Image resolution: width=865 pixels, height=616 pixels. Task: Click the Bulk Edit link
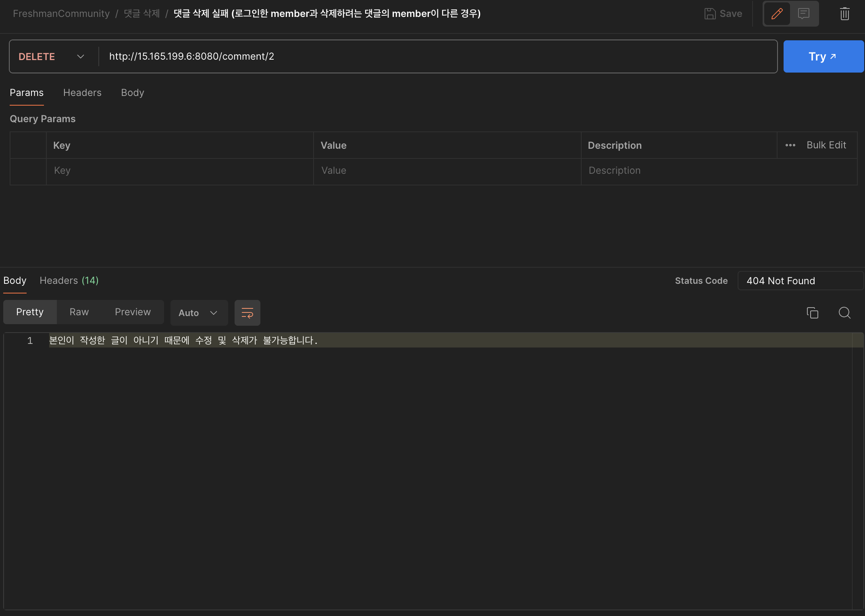(x=826, y=145)
